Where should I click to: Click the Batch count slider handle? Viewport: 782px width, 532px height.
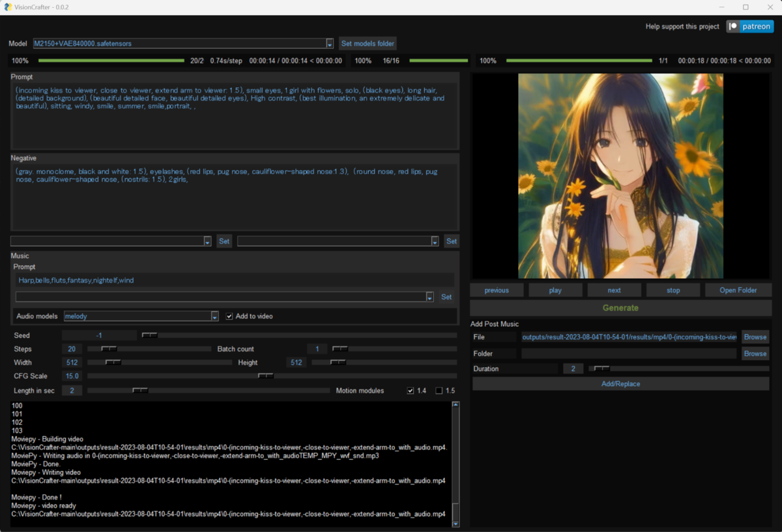(x=340, y=349)
